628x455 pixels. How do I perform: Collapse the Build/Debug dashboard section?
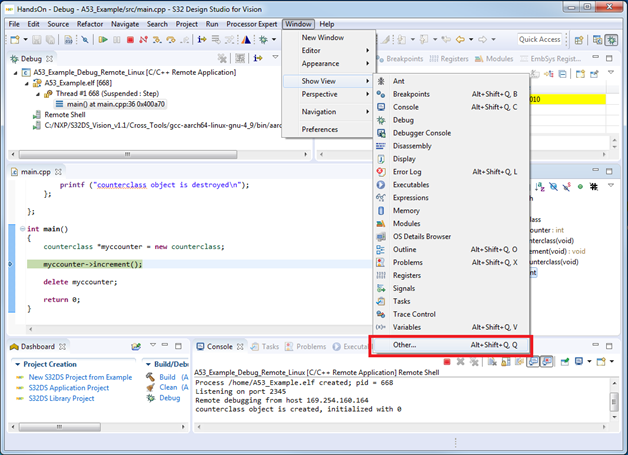148,364
